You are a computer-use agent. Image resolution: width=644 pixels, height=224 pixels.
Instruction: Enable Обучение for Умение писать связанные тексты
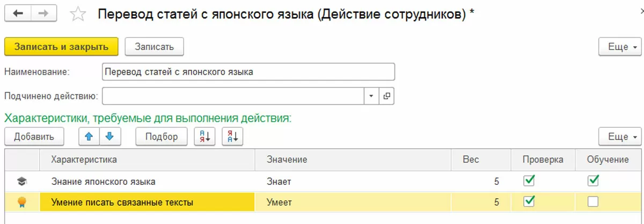pos(593,202)
